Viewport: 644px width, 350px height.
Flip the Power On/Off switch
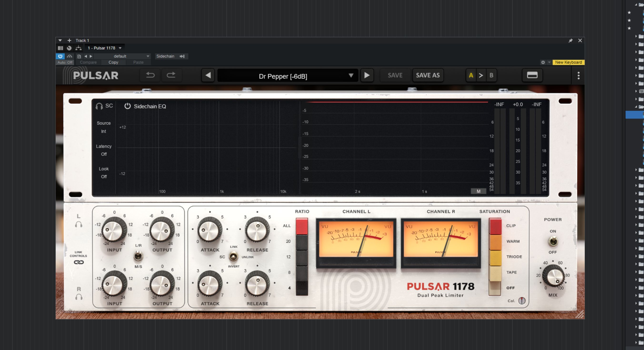[x=553, y=242]
